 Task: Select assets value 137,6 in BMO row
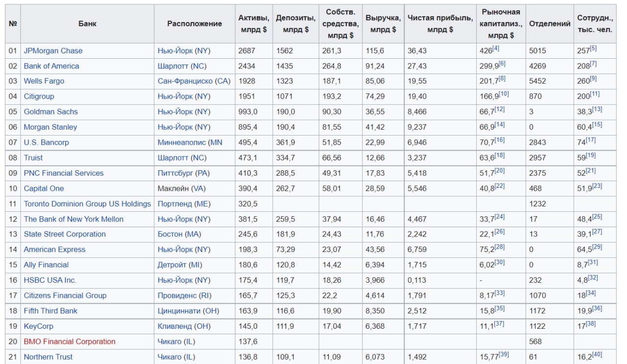coord(248,341)
